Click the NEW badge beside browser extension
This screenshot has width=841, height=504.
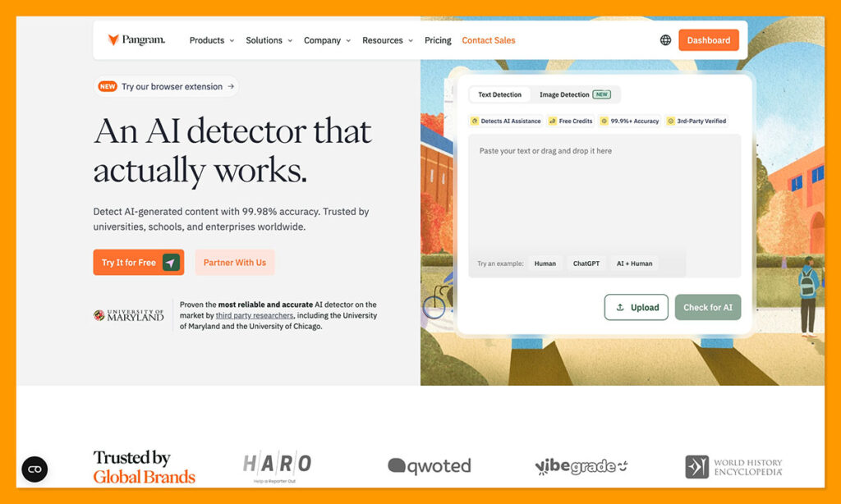[108, 86]
